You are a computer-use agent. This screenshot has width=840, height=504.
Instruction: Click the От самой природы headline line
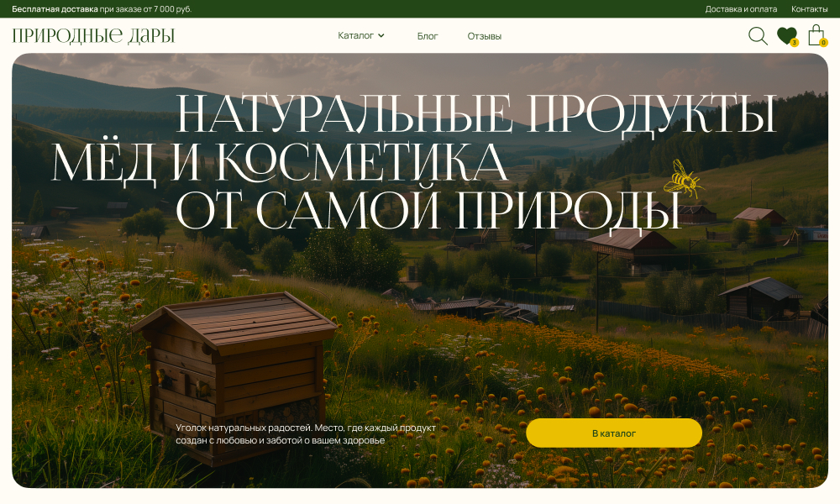pos(428,210)
